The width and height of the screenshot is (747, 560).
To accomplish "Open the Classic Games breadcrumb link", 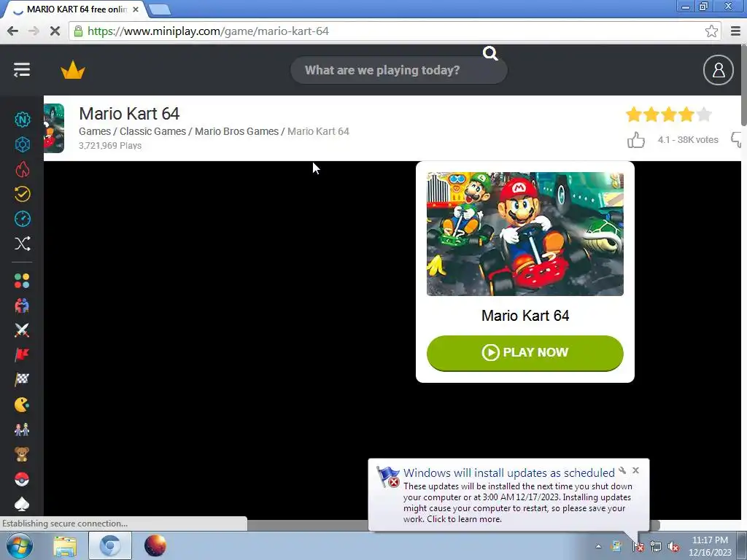I will 153,131.
